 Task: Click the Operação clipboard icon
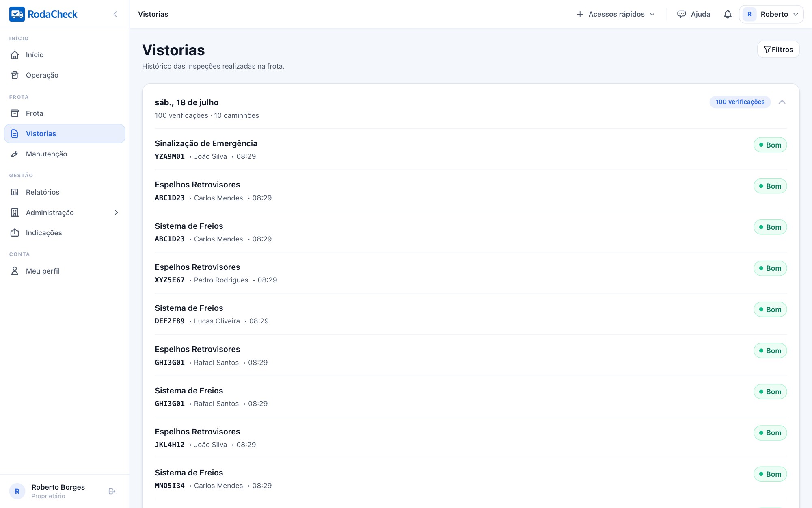pos(15,75)
